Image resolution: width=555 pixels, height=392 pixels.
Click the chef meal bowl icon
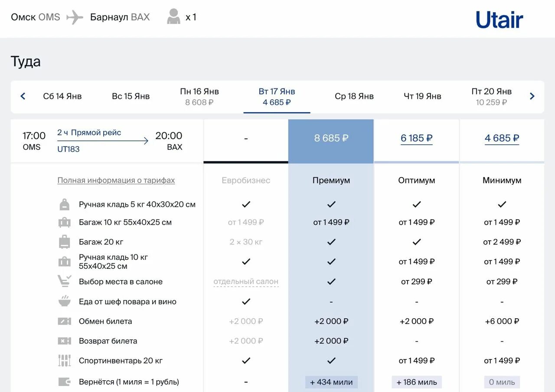(x=64, y=301)
